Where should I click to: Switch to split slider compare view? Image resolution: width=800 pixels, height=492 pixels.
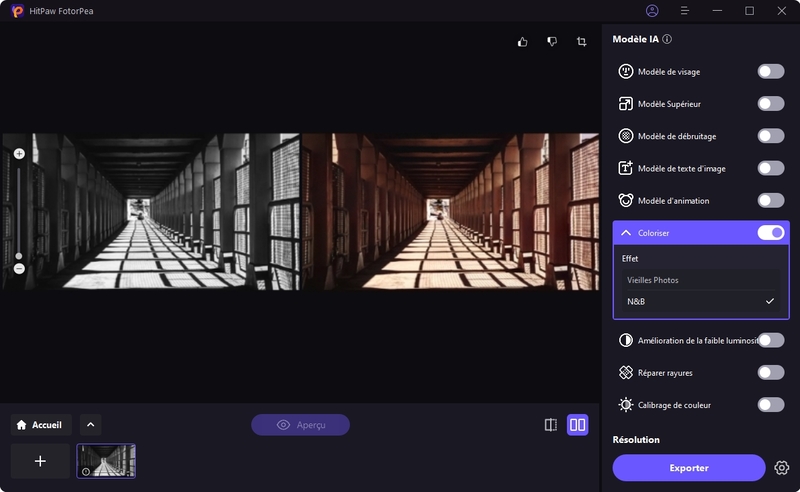tap(550, 425)
